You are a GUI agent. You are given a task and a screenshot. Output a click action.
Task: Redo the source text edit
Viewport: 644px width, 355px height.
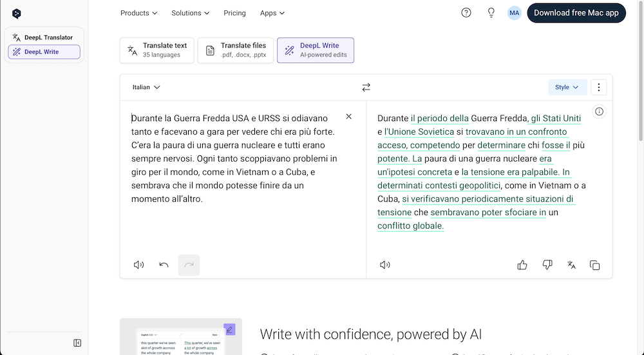[189, 265]
